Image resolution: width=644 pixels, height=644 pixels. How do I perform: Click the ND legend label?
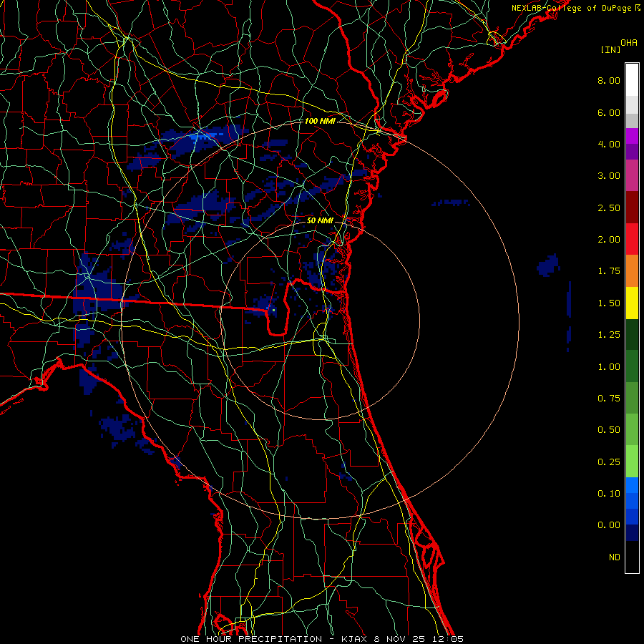[x=615, y=557]
